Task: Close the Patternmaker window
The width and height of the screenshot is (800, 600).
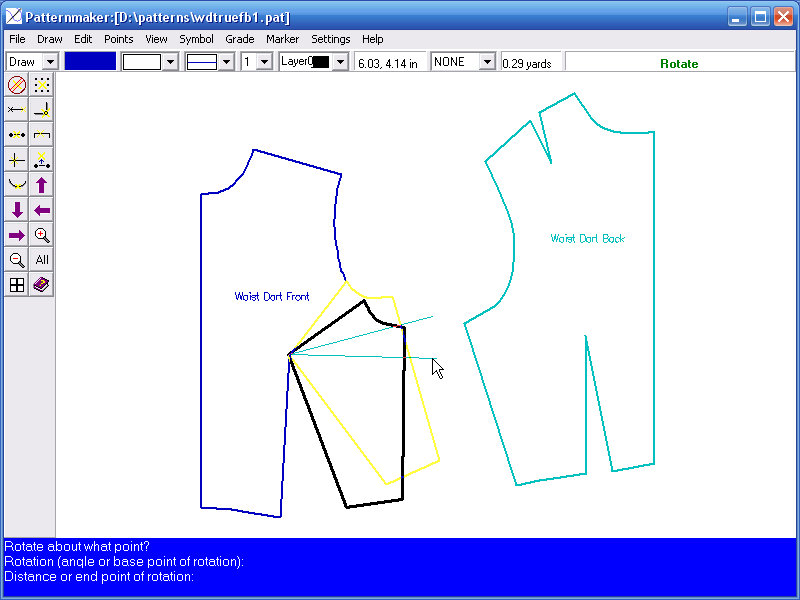Action: tap(783, 17)
